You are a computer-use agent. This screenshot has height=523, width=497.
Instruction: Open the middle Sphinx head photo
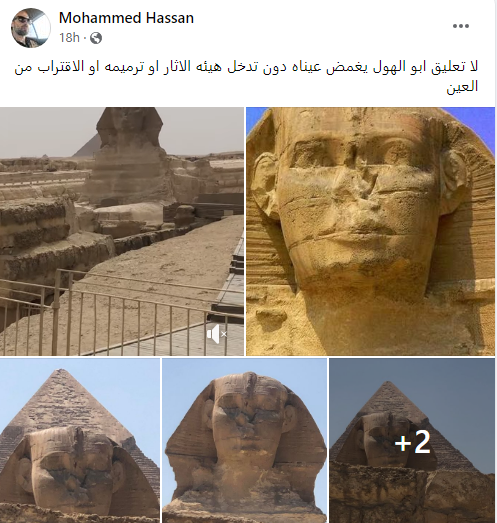244,441
